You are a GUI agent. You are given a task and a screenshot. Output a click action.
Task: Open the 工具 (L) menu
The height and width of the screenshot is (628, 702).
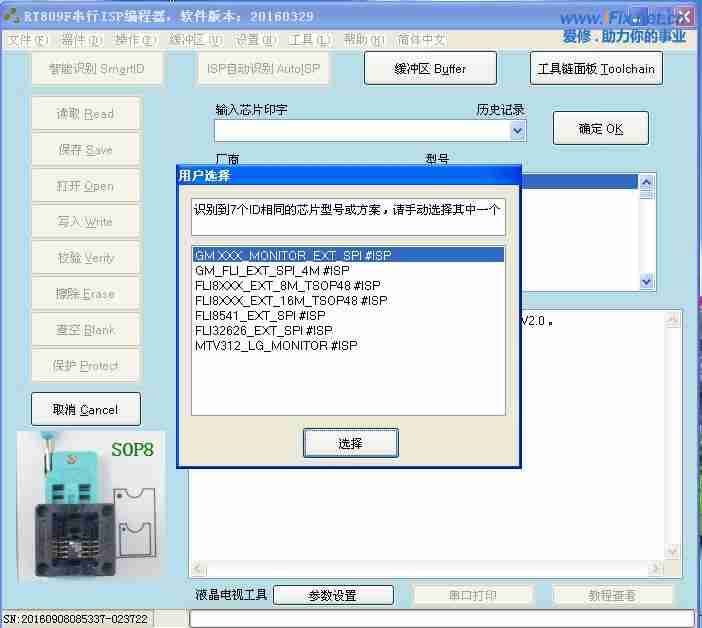310,40
